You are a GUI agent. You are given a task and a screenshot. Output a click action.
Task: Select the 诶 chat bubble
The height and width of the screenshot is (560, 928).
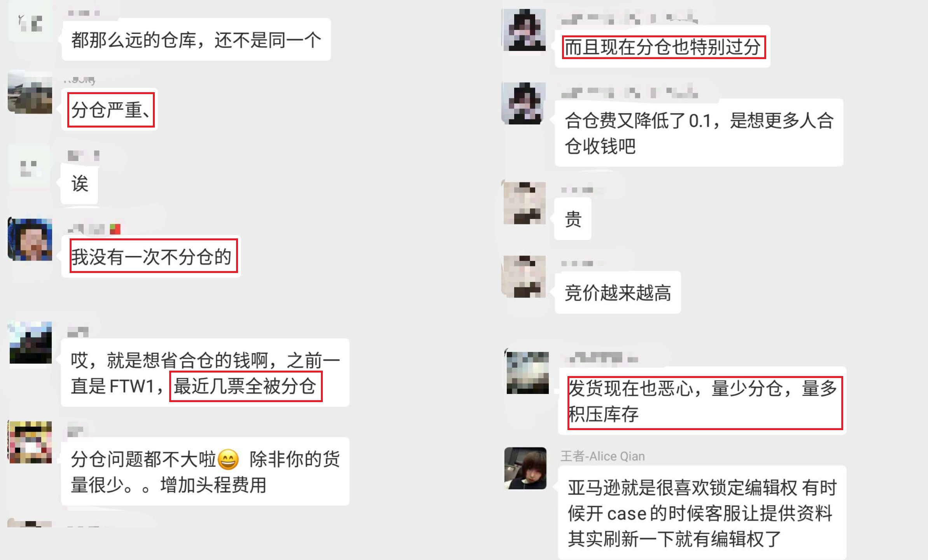point(79,184)
